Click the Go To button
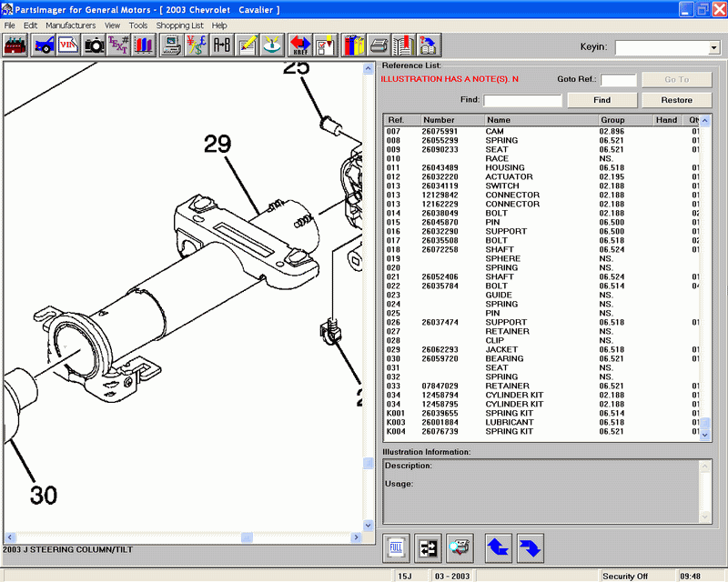The width and height of the screenshot is (728, 582). pyautogui.click(x=676, y=79)
